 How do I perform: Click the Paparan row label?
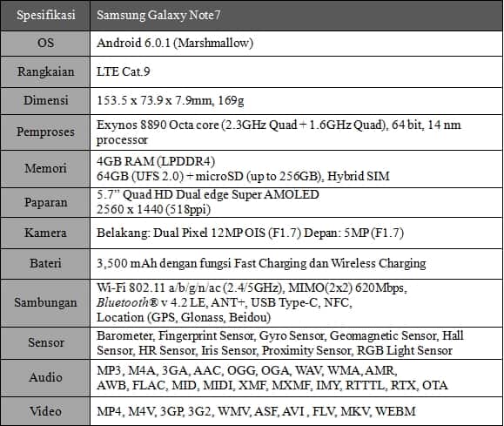tap(45, 202)
